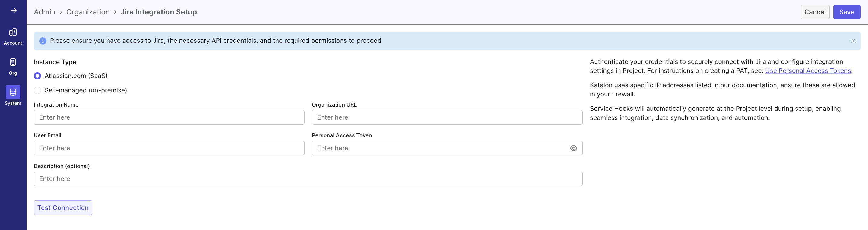Click the Description (optional) label
Screen dimensions: 868x230
point(62,166)
